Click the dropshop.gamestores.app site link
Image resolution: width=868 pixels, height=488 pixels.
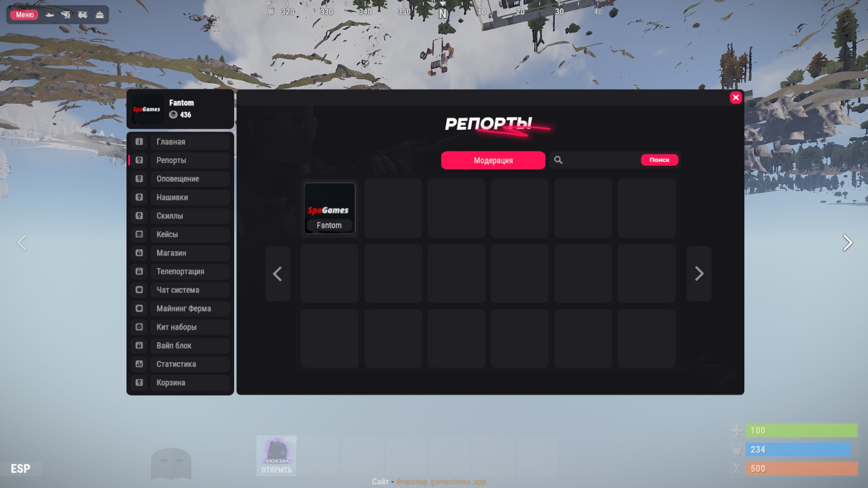(441, 482)
